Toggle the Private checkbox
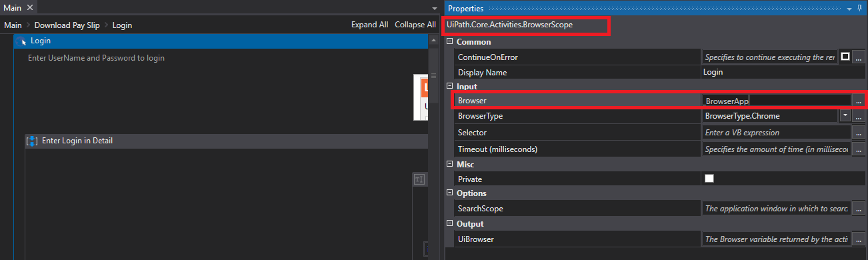Screen dimensions: 868x260 (x=709, y=179)
